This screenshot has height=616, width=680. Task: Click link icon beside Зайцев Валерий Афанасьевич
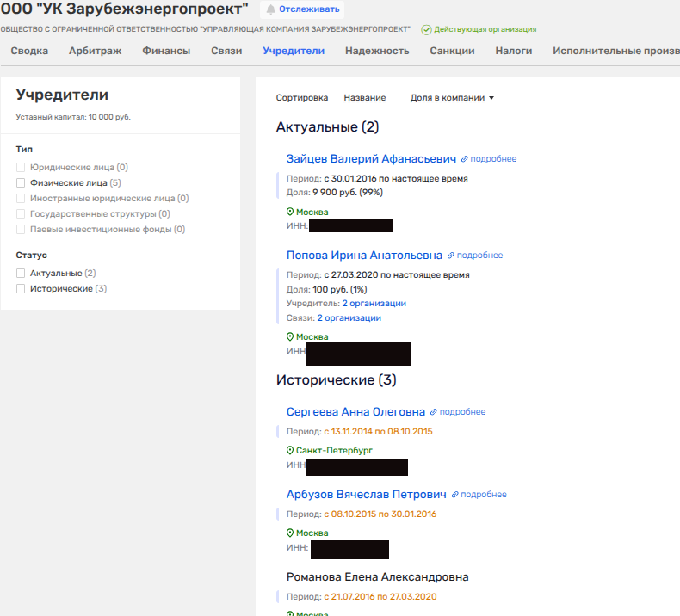tap(465, 159)
